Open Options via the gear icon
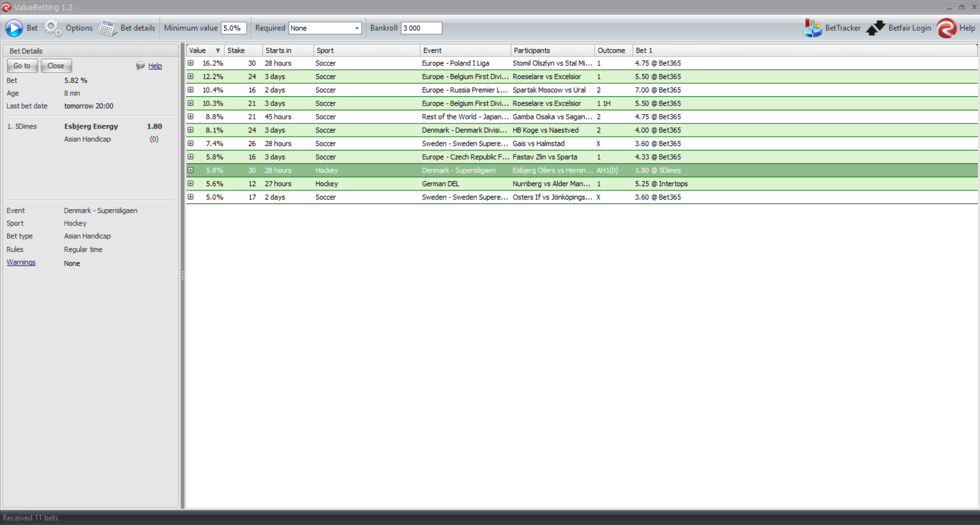980x525 pixels. pos(52,28)
